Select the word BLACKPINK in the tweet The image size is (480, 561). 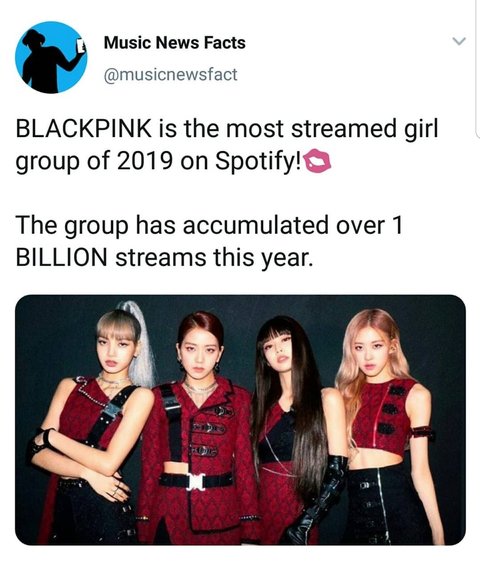(84, 128)
